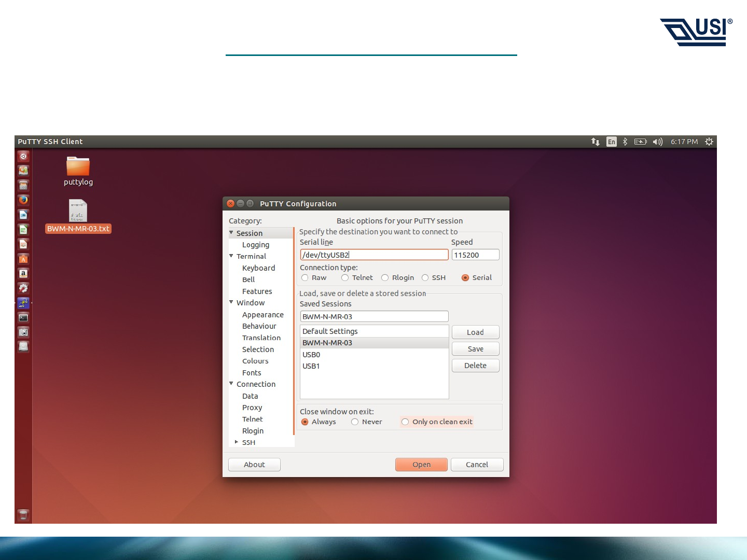This screenshot has width=747, height=560.
Task: Open the Fonts category
Action: click(x=252, y=373)
